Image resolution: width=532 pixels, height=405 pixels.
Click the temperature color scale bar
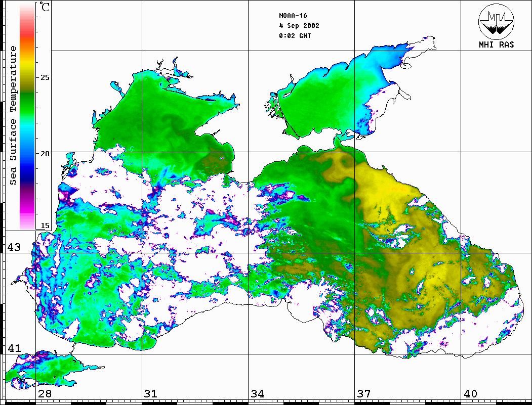[x=27, y=116]
